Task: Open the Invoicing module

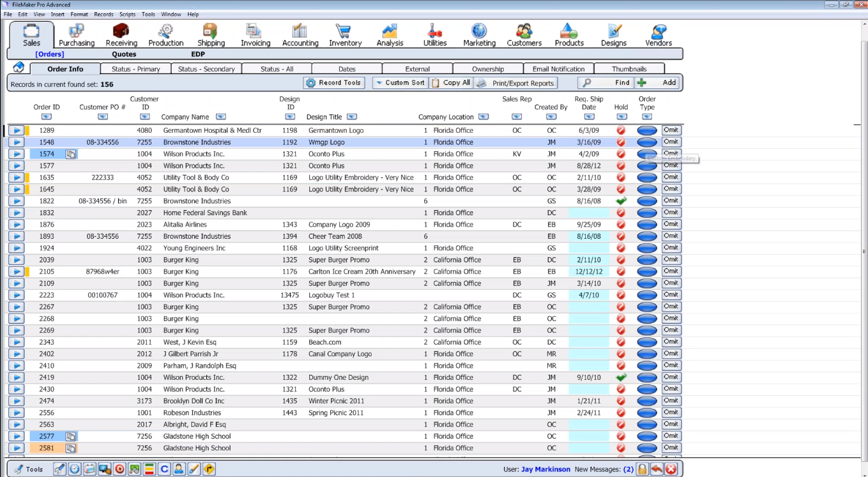Action: pyautogui.click(x=255, y=34)
